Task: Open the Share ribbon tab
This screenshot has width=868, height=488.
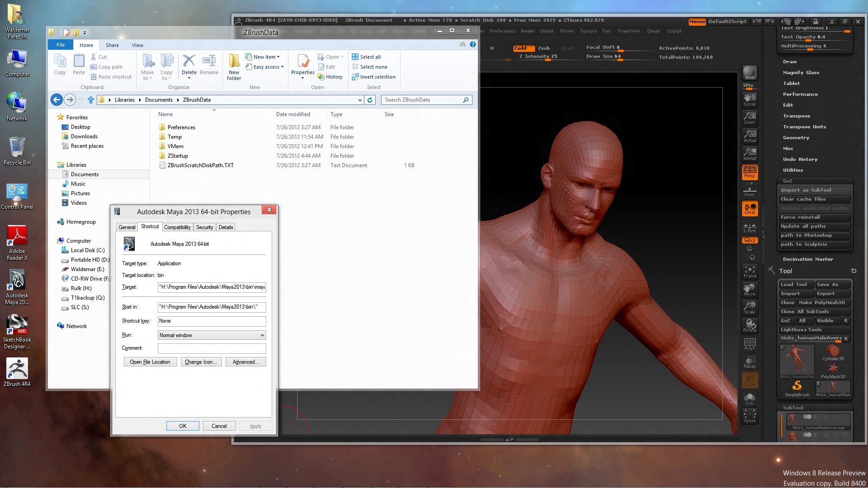Action: [x=112, y=45]
